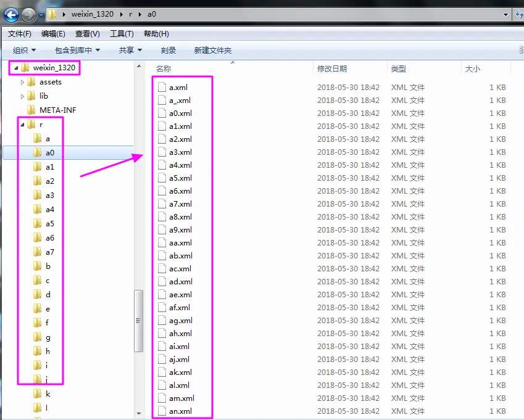
Task: Click the 刻录 toolbar button
Action: coord(168,50)
